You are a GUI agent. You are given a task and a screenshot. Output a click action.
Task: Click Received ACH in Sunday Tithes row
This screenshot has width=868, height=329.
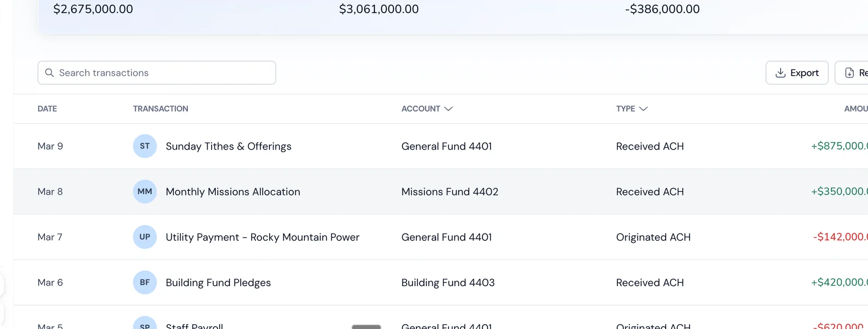tap(650, 146)
